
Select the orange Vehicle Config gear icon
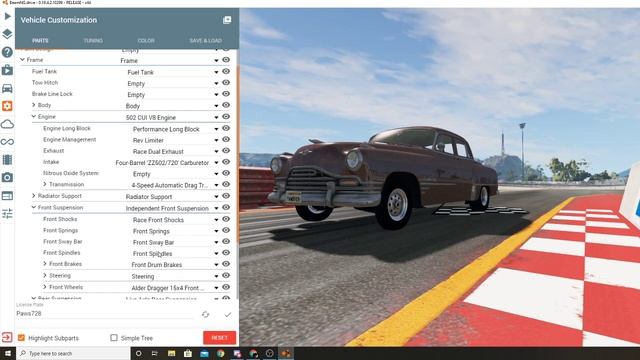coord(7,106)
